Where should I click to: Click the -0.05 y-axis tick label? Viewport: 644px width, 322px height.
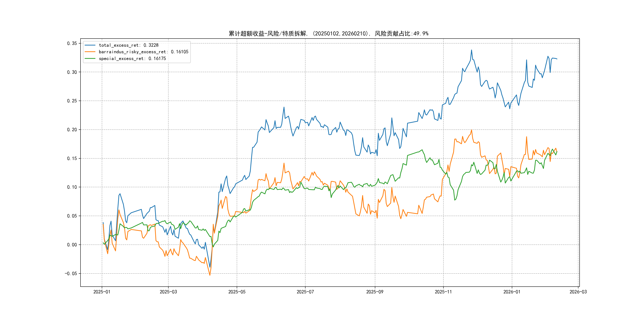[x=71, y=274]
